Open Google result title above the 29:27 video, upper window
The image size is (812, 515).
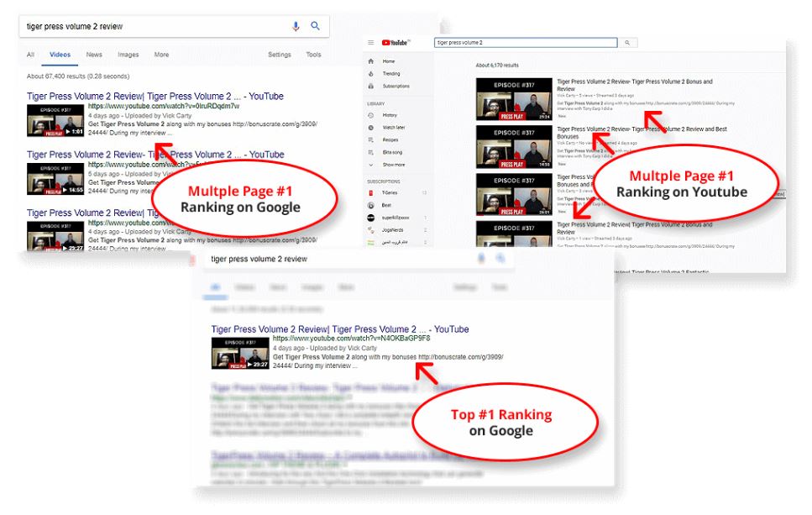(93, 213)
